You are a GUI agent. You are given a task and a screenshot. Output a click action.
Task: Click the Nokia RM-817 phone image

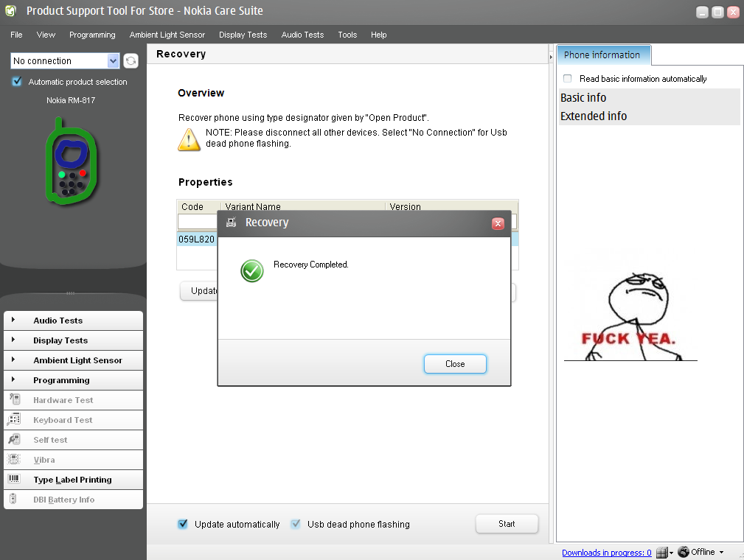[71, 161]
